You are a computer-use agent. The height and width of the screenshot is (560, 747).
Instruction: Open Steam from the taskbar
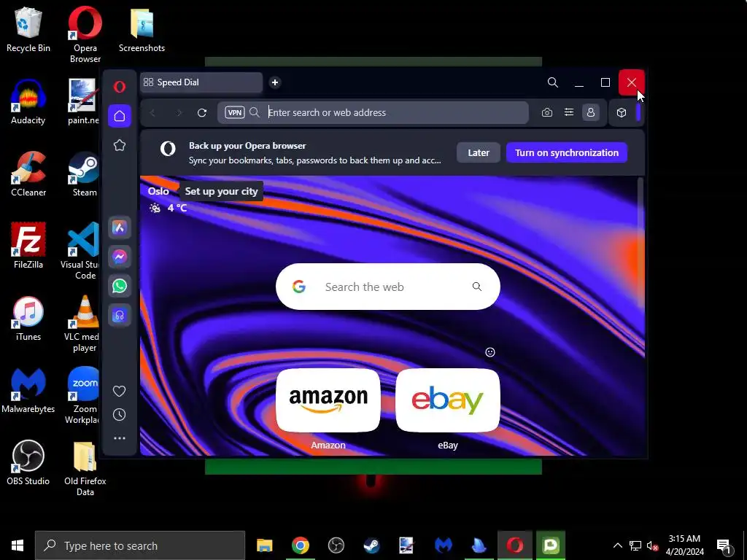[x=371, y=545]
